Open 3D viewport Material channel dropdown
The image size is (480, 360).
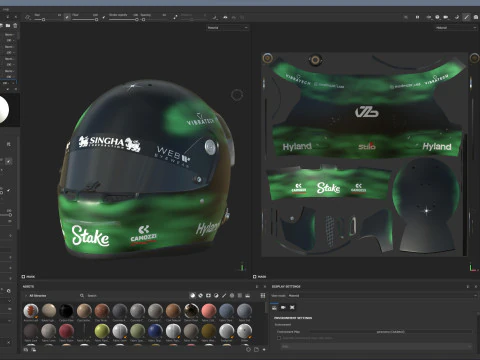point(227,28)
